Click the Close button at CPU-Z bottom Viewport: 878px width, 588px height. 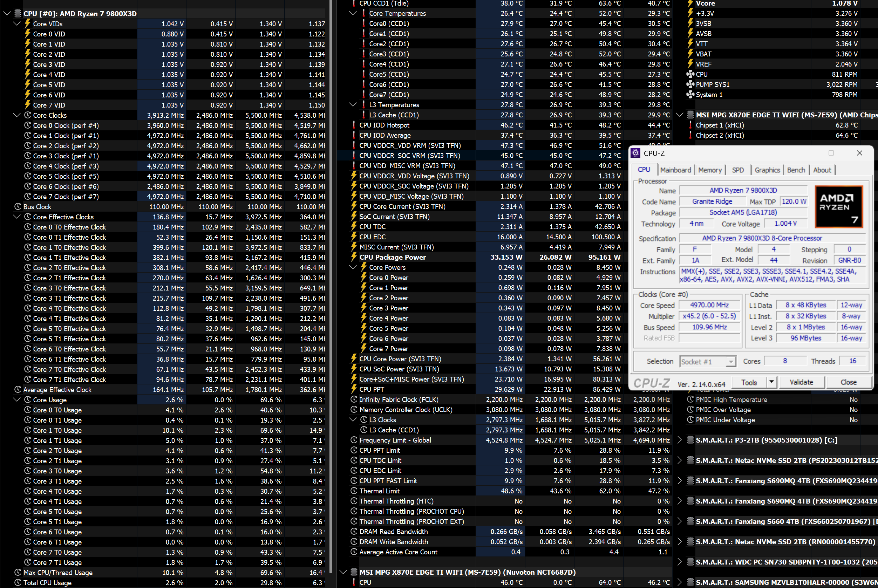(848, 382)
